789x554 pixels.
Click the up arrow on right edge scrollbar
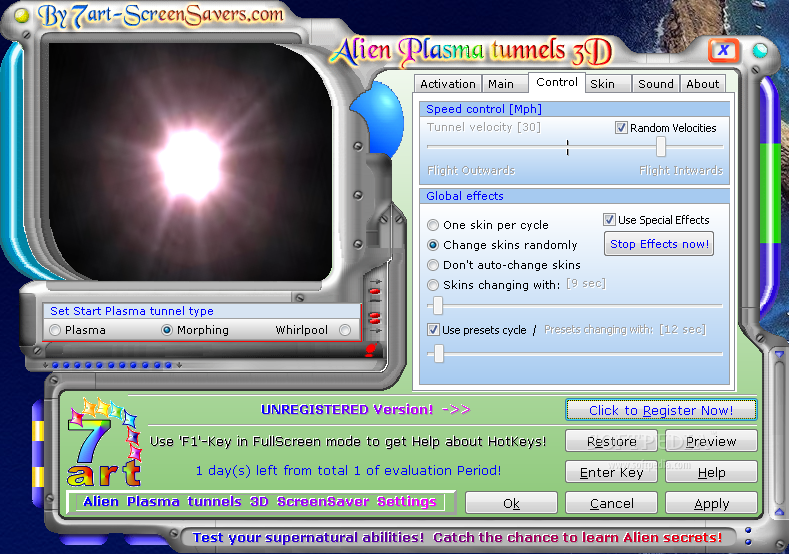click(779, 512)
